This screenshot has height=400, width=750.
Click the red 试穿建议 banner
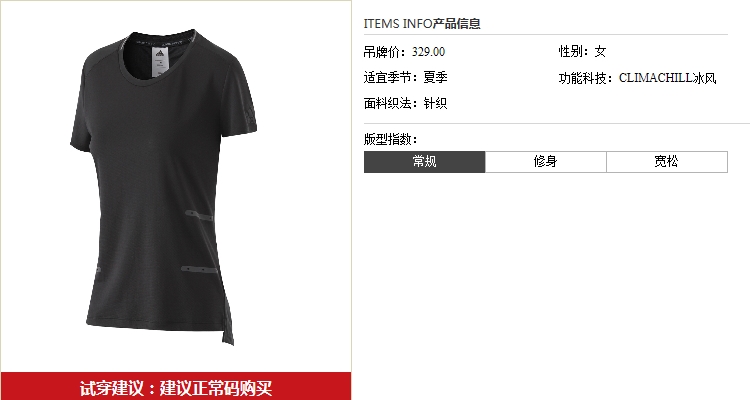[176, 387]
